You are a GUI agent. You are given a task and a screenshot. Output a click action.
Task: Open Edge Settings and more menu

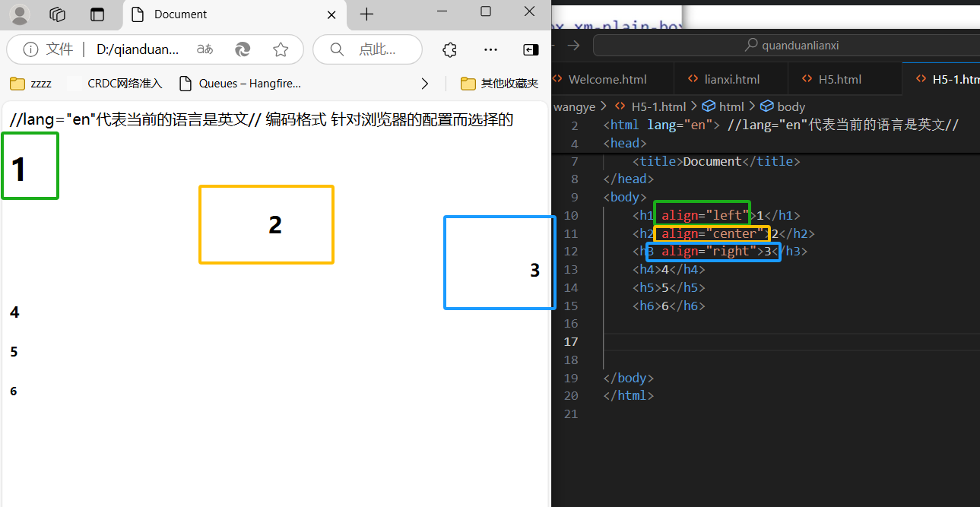[x=490, y=49]
